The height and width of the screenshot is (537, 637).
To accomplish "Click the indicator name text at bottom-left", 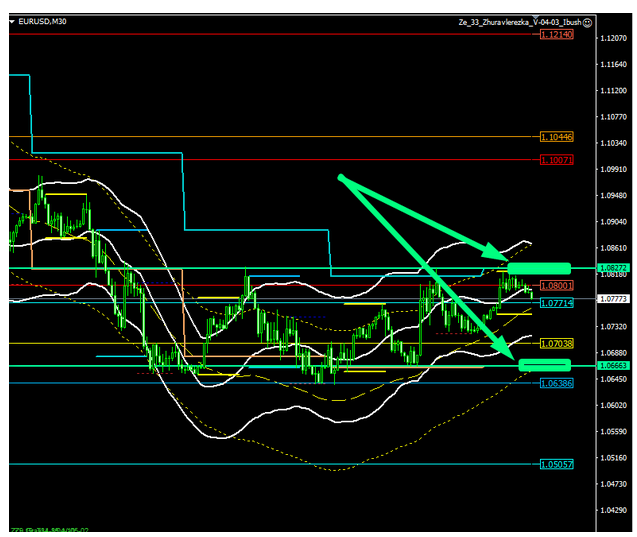I will [x=50, y=531].
